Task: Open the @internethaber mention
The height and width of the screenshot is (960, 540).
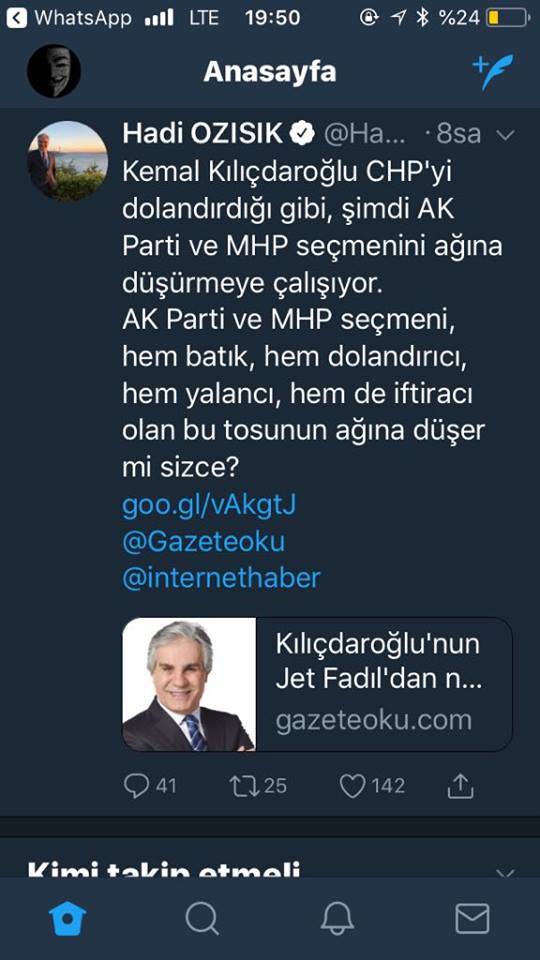Action: [222, 577]
